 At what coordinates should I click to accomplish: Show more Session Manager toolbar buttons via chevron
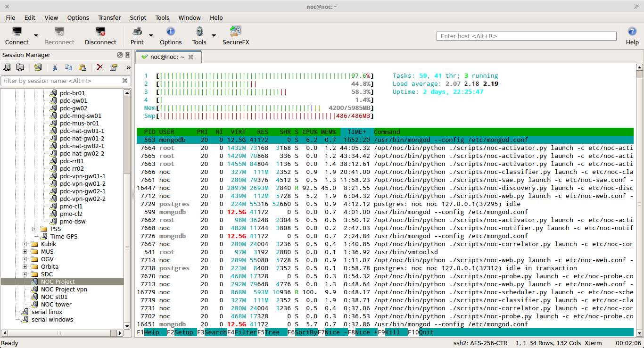pyautogui.click(x=128, y=67)
